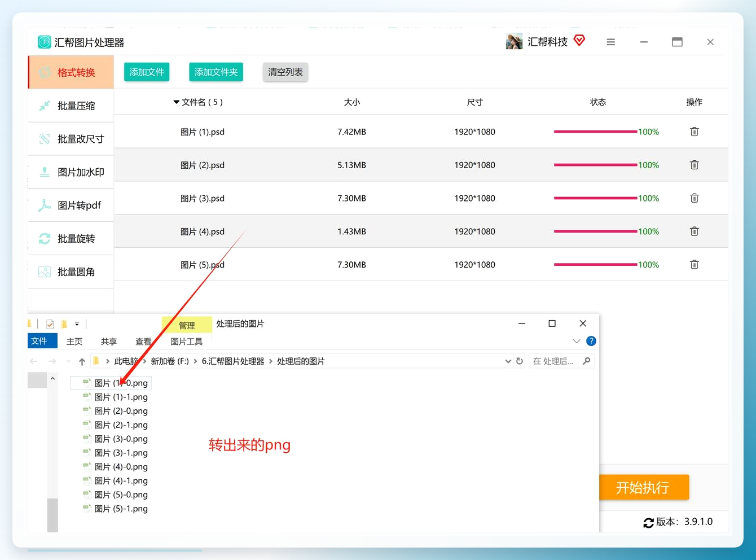The width and height of the screenshot is (756, 560).
Task: Open the 批量改尺寸 section
Action: [71, 139]
